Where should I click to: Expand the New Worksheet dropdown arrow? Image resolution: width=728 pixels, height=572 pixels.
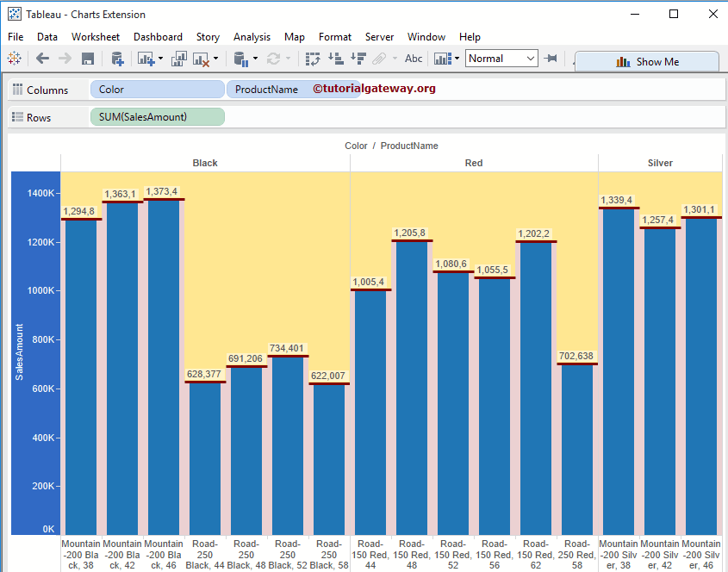[160, 59]
